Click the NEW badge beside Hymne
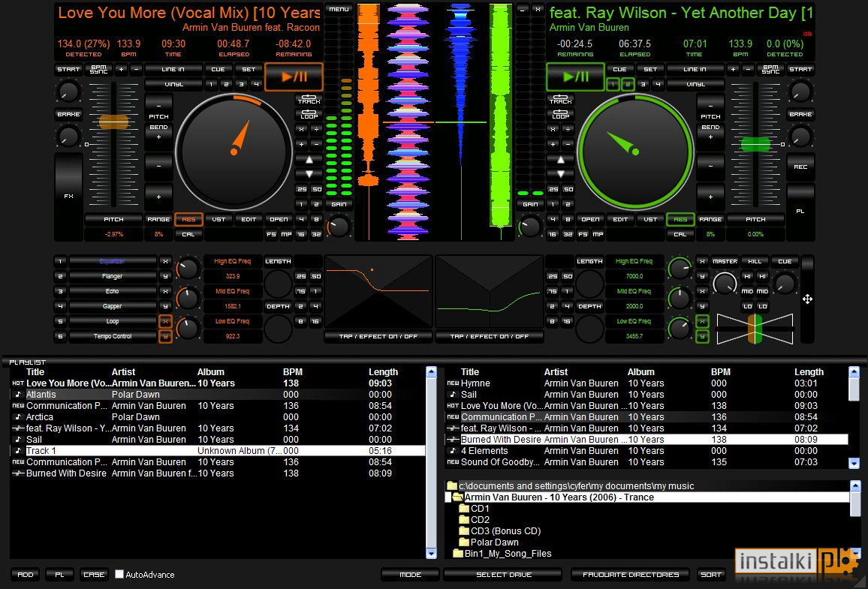 pos(453,383)
